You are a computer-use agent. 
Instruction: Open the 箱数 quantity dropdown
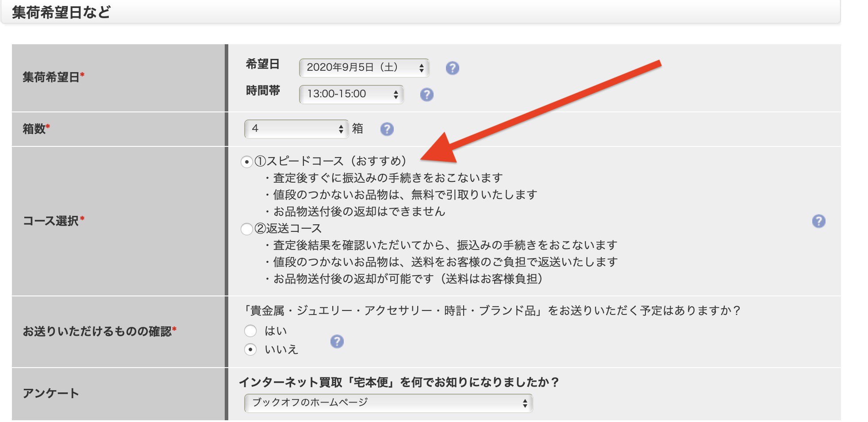point(296,129)
